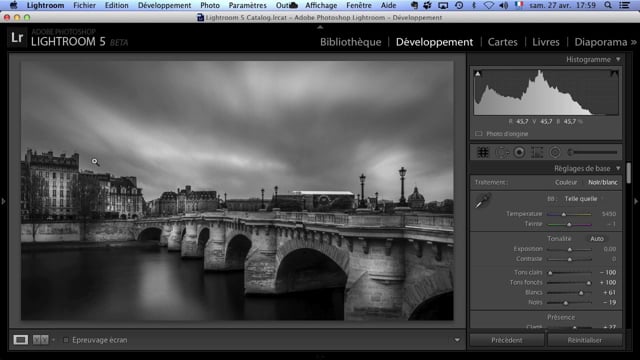
Task: Switch to the Livres module
Action: pyautogui.click(x=546, y=42)
